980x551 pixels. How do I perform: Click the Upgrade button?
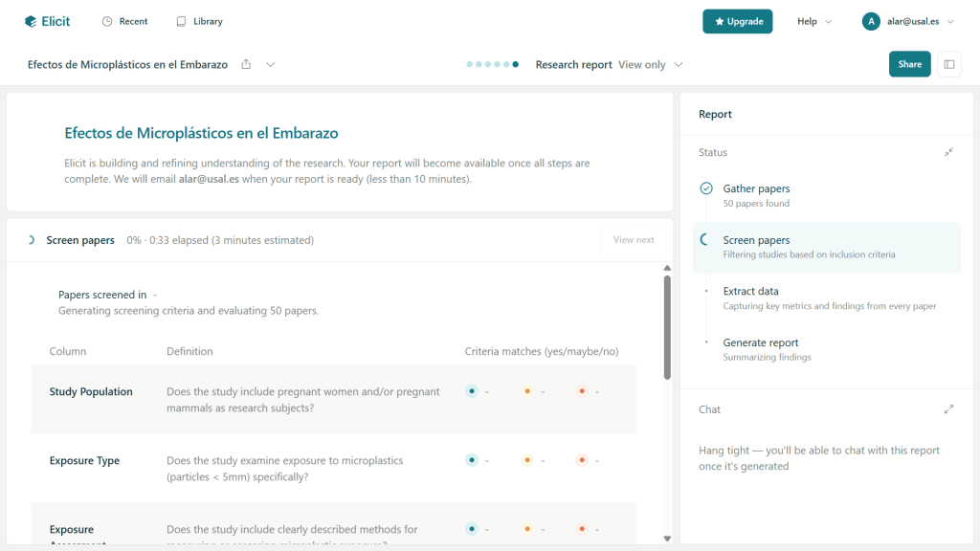click(x=737, y=21)
